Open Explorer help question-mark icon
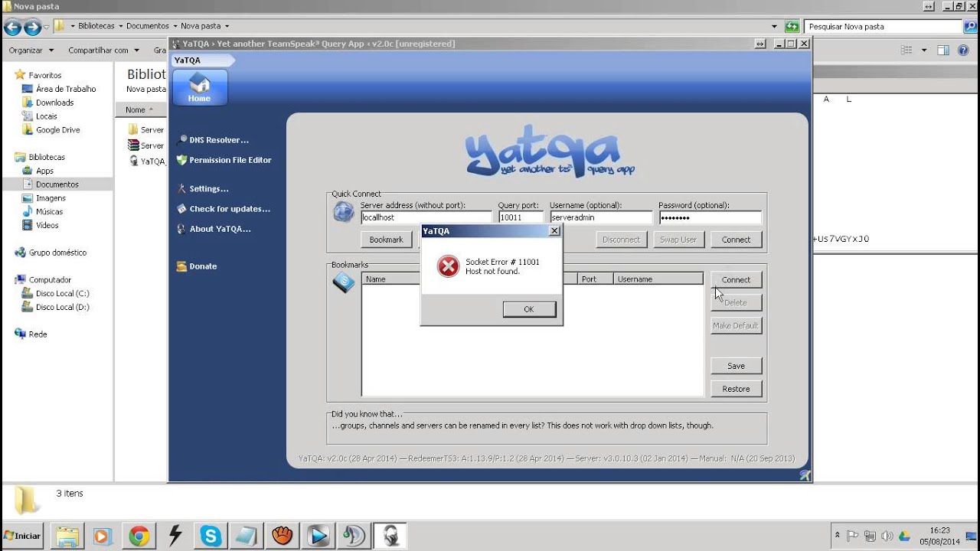Viewport: 980px width, 551px height. [x=965, y=51]
